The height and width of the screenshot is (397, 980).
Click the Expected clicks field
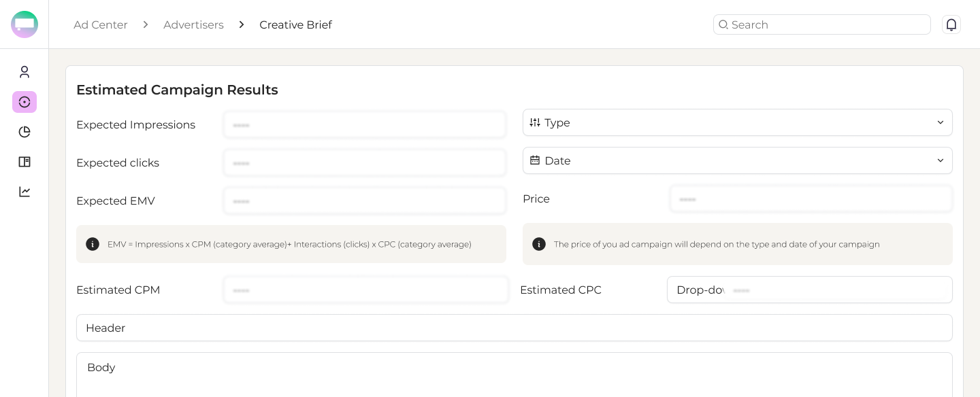(365, 163)
